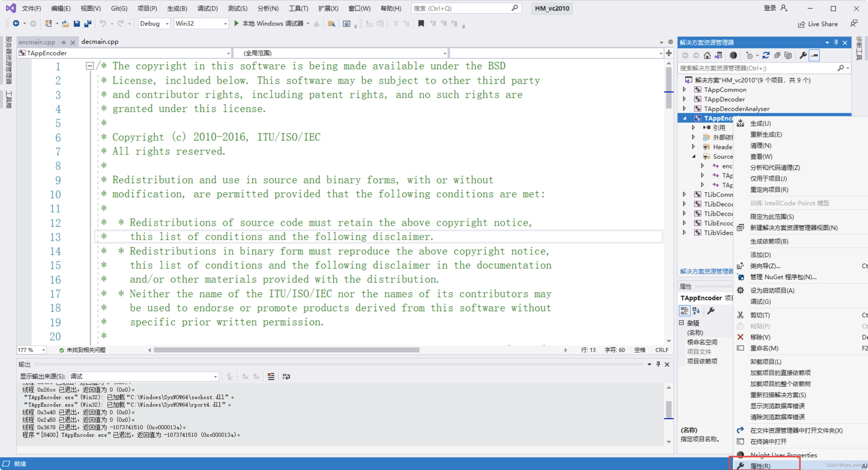Screen dimensions: 868x470
Task: Click the wrench properties icon in Solution Explorer
Action: coord(803,55)
